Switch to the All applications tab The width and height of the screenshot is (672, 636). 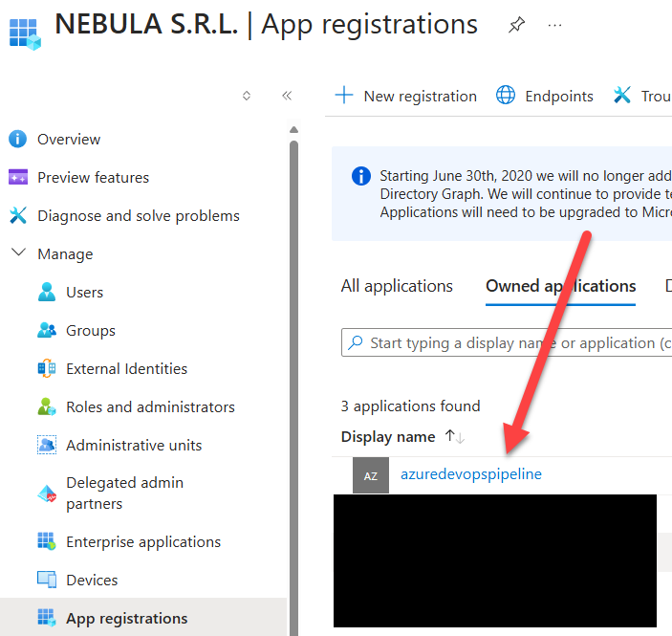[x=397, y=286]
